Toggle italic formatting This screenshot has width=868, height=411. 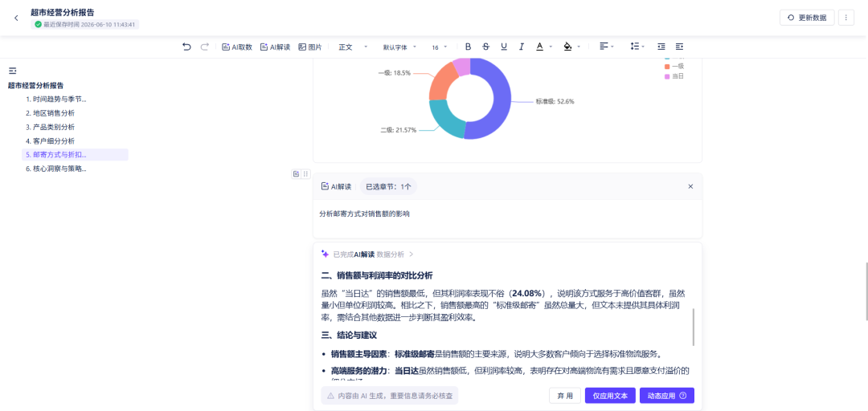pos(521,47)
